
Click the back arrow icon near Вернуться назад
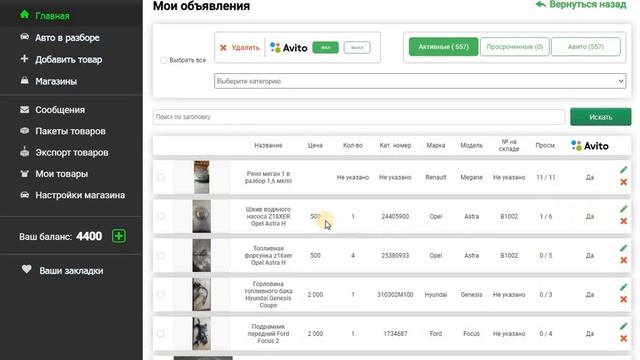(x=541, y=4)
